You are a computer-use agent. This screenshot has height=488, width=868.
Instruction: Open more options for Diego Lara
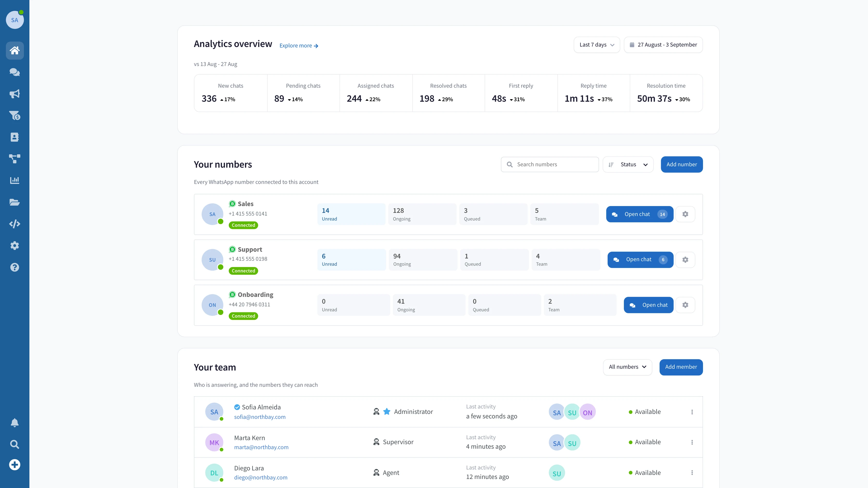(692, 473)
